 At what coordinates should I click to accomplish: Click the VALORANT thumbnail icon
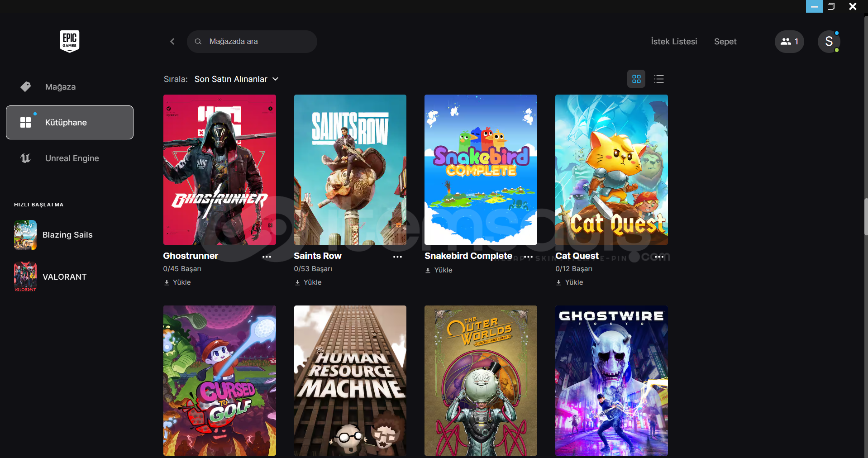[25, 277]
